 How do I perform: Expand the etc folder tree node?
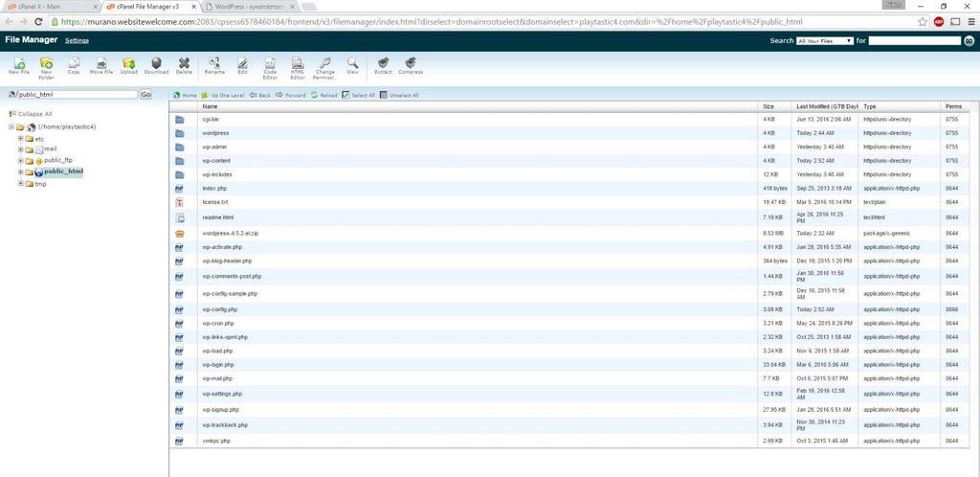tap(21, 139)
